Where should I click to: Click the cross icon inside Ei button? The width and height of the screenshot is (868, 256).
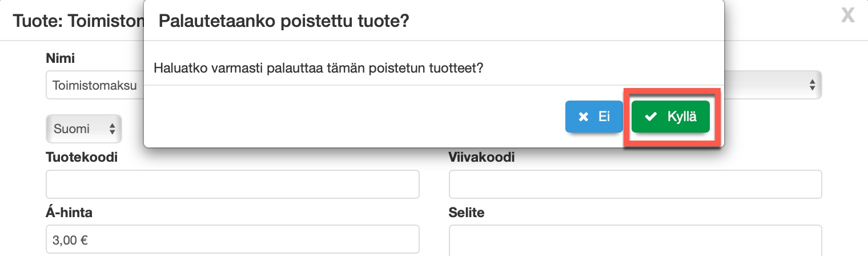pyautogui.click(x=583, y=117)
